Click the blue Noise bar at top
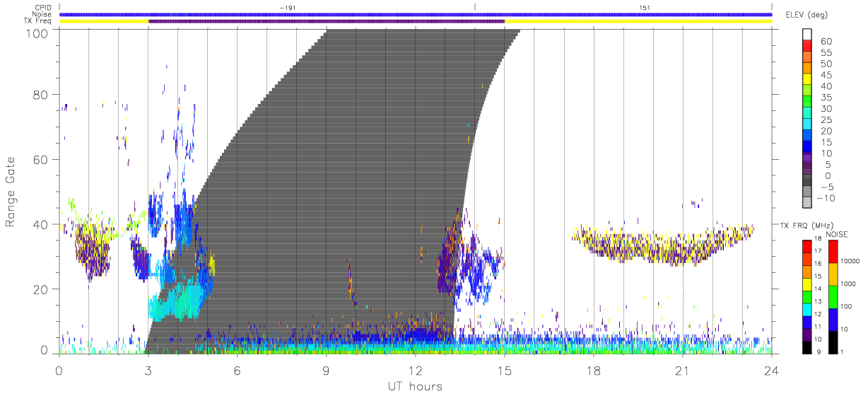This screenshot has width=868, height=401. tap(416, 14)
